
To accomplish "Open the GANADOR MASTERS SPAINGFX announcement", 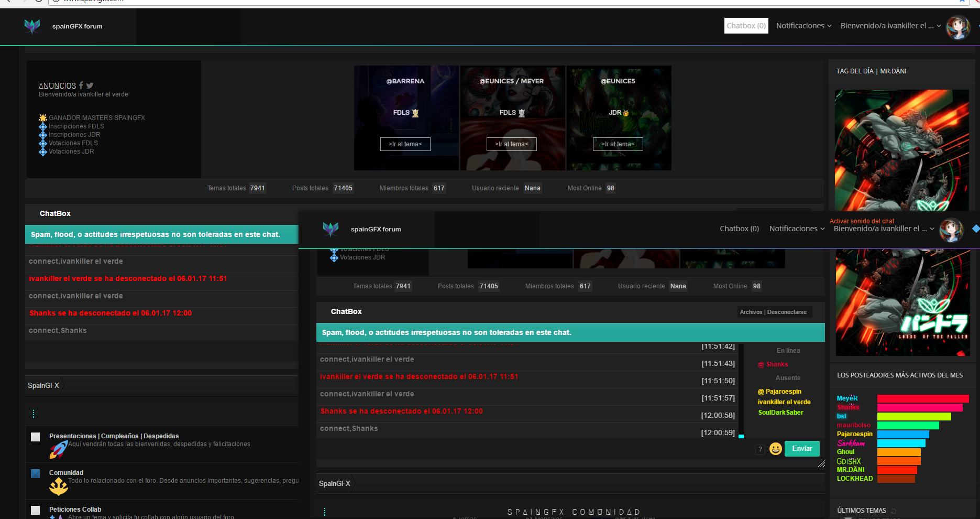I will click(x=97, y=118).
